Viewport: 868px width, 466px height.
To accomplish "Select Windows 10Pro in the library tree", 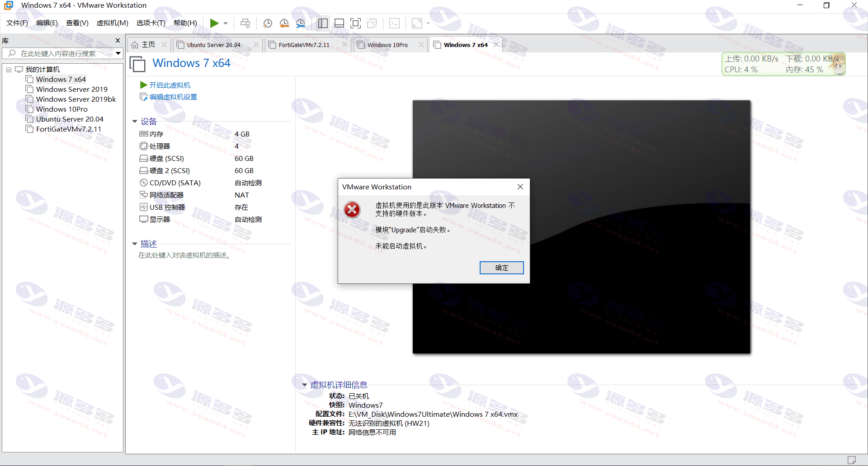I will (x=62, y=109).
